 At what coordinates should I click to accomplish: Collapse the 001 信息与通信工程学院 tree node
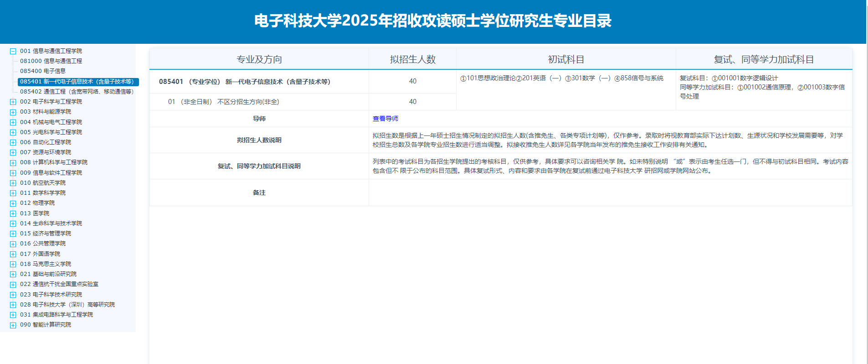[13, 51]
